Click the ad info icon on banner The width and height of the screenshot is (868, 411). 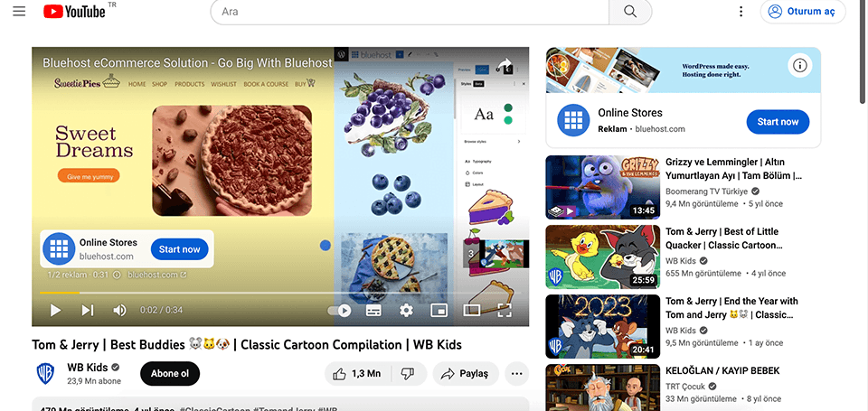799,66
